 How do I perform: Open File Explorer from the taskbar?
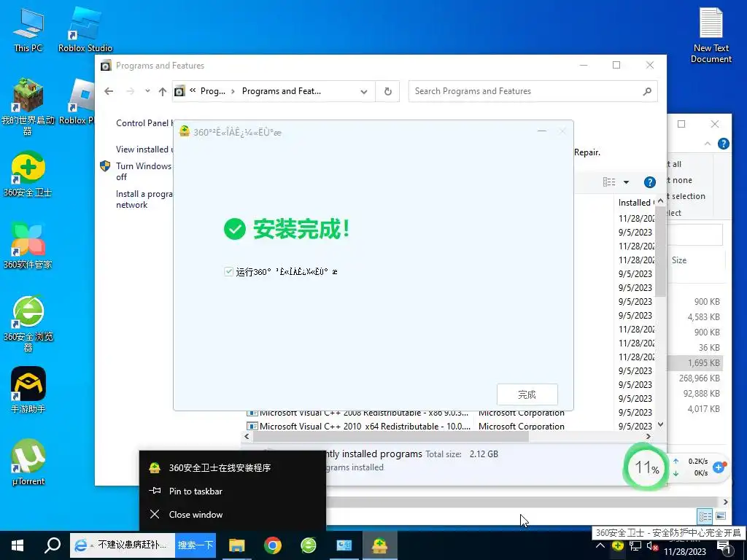236,545
